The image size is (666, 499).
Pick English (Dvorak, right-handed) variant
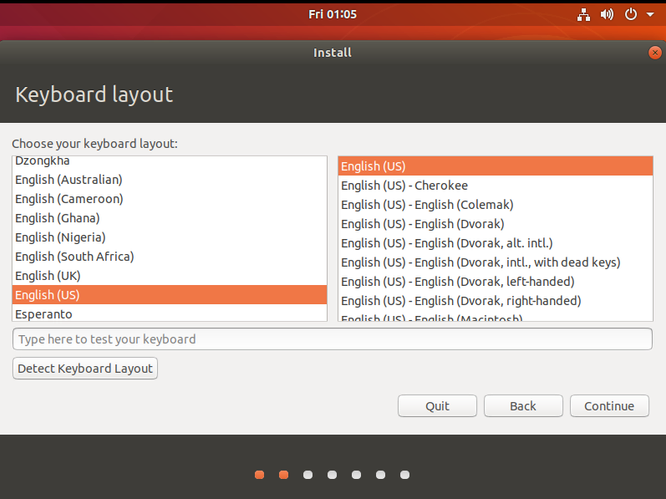495,300
